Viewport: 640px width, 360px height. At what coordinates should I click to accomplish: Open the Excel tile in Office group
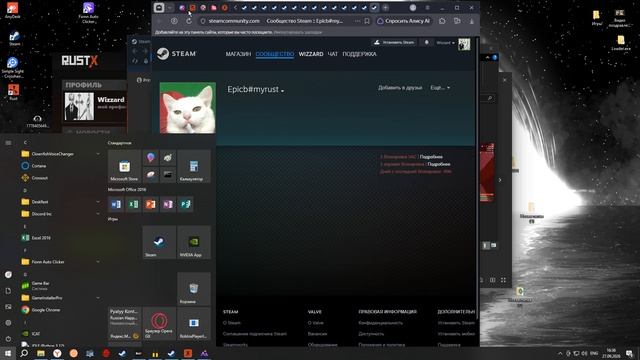[x=133, y=204]
